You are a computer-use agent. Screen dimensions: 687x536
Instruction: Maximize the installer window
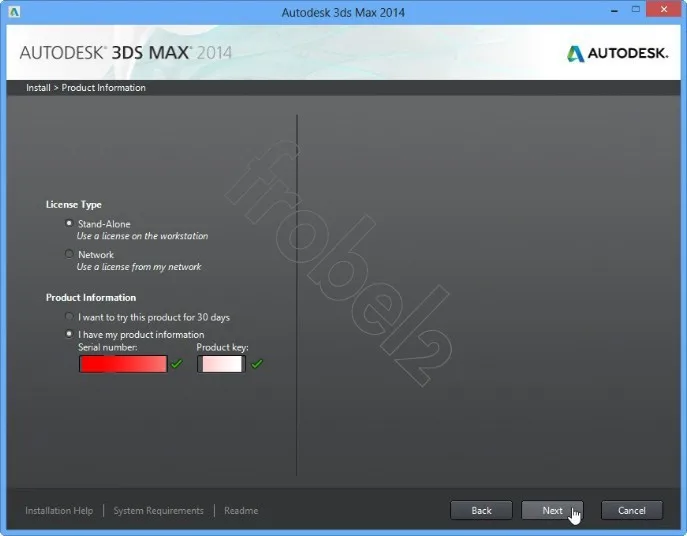636,9
